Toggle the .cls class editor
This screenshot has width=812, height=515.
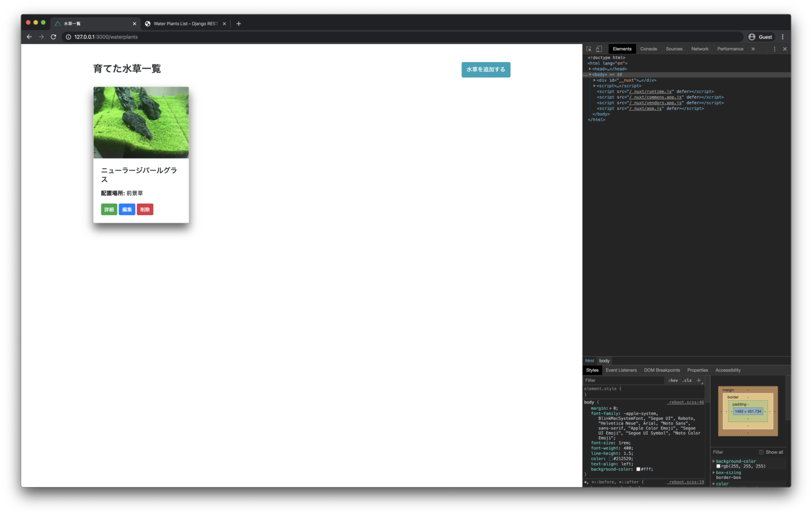coord(686,380)
